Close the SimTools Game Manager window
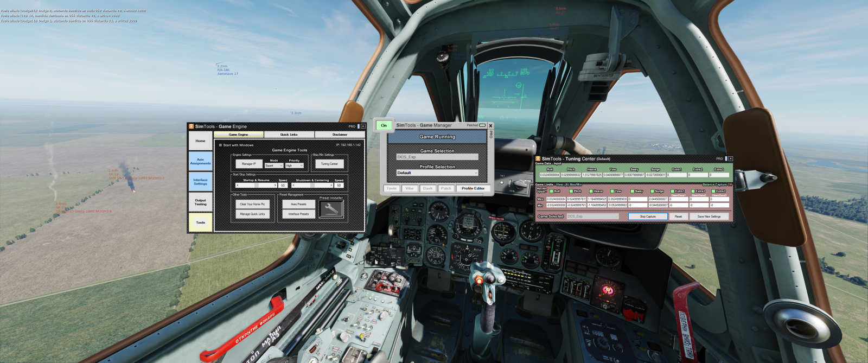868x363 pixels. pyautogui.click(x=490, y=126)
